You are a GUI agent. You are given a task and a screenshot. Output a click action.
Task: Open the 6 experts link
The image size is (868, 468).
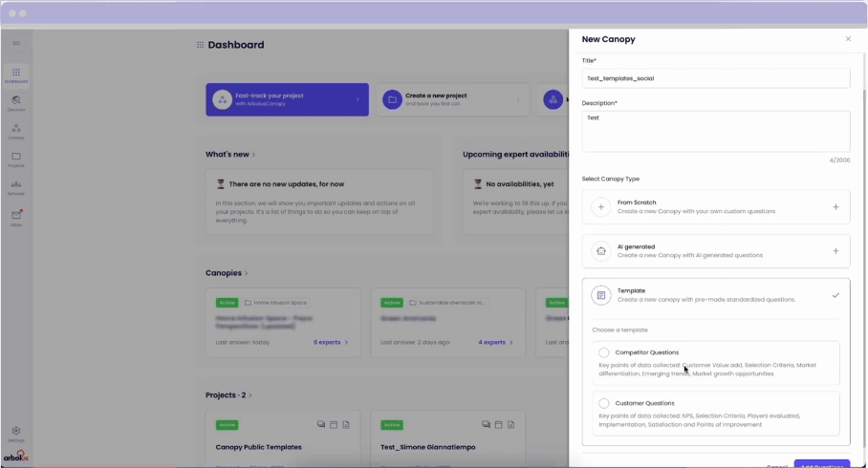331,342
